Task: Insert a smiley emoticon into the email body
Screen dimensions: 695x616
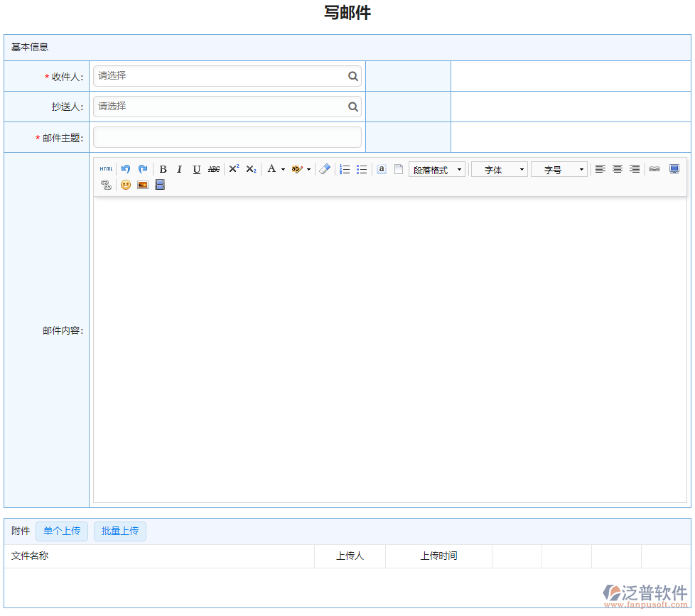Action: click(x=126, y=185)
